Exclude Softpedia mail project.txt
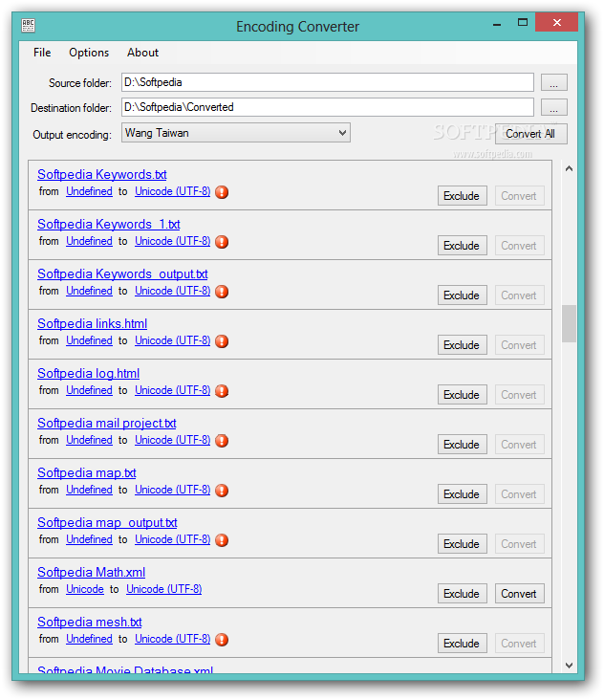Viewport: 604px width, 700px height. click(463, 445)
